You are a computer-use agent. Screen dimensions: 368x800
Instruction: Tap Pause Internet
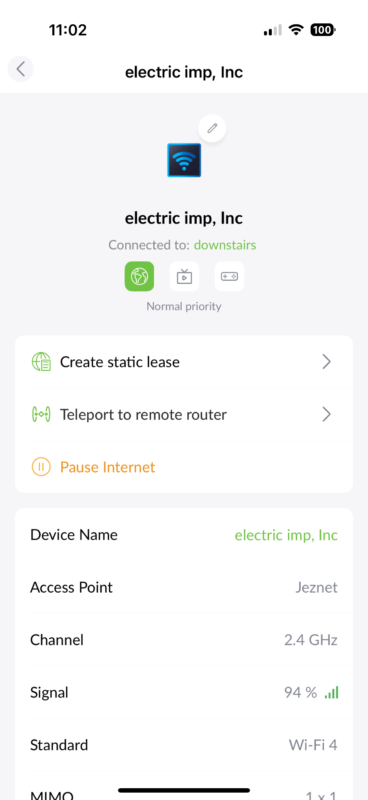107,467
